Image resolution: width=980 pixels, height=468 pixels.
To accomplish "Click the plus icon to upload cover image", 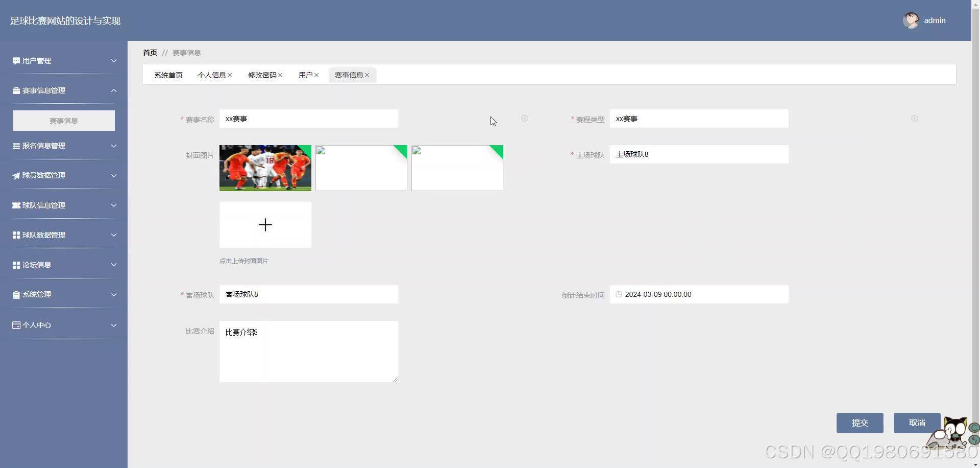I will point(265,225).
